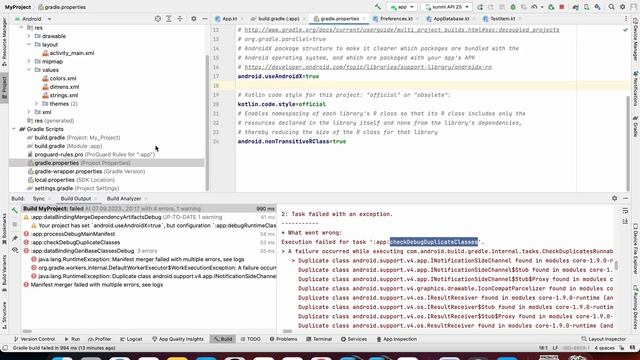Screen dimensions: 640x360
Task: Collapse the layout folder
Action: coord(29,44)
